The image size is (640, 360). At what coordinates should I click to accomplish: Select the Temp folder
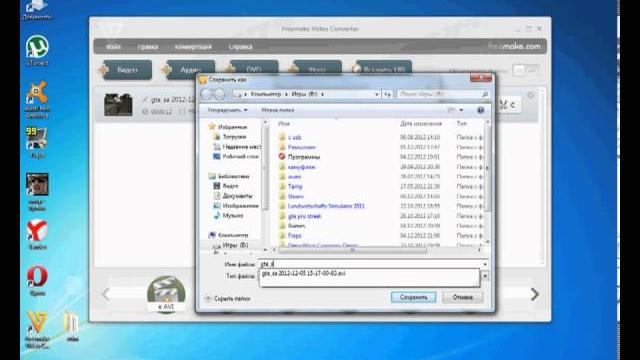point(295,187)
